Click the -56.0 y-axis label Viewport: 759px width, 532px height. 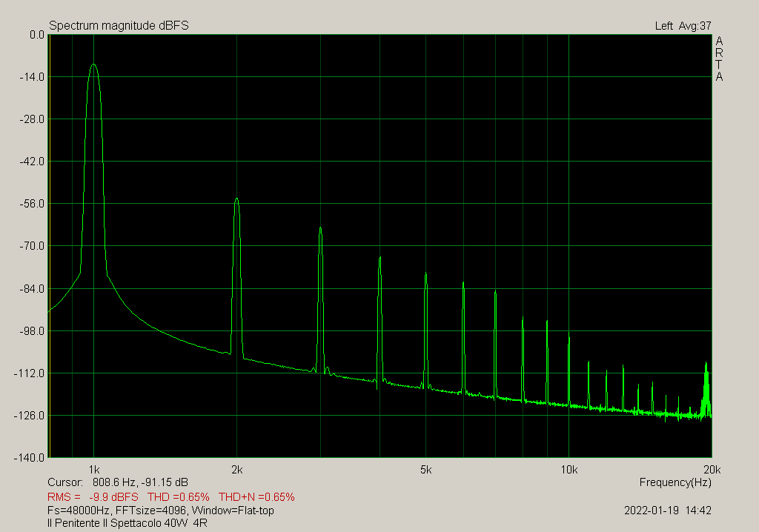point(32,204)
